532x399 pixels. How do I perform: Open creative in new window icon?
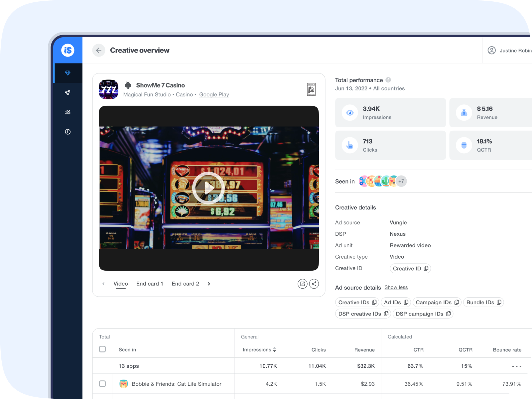point(302,284)
